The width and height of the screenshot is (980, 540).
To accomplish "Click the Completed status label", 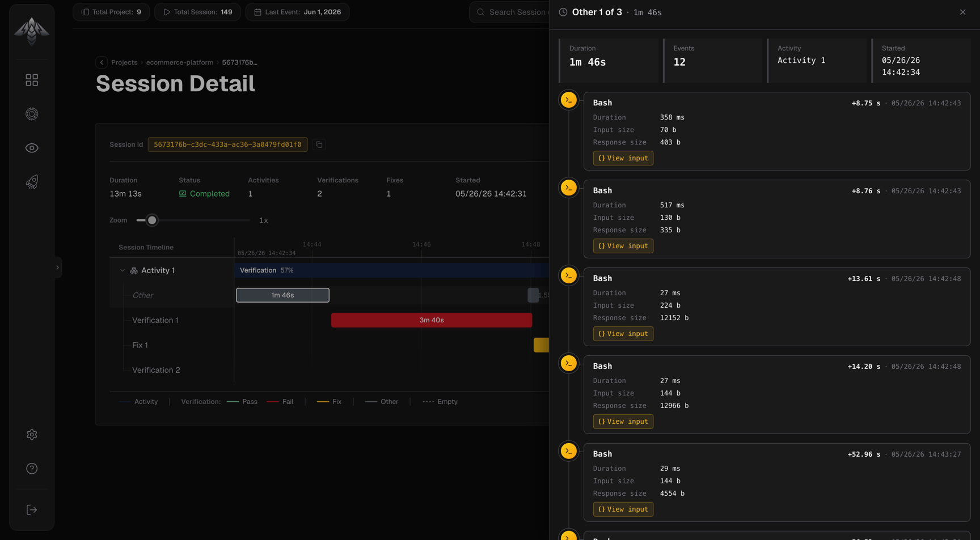I will click(x=204, y=194).
